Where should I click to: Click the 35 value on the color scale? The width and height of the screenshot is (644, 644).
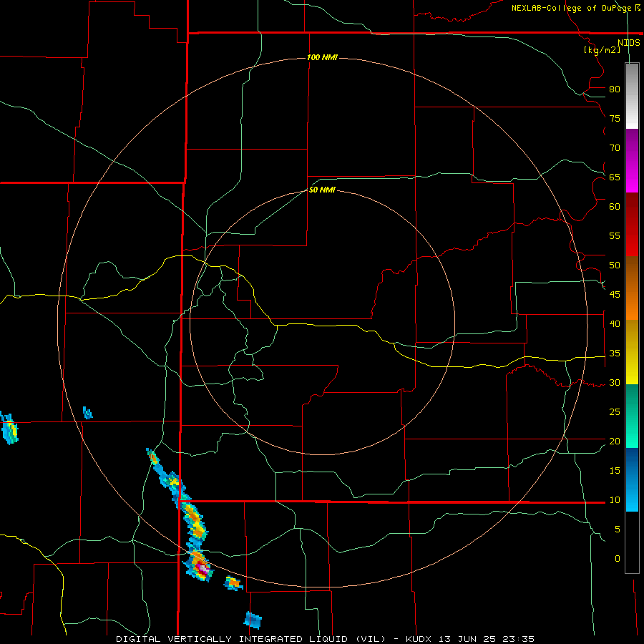click(x=615, y=353)
